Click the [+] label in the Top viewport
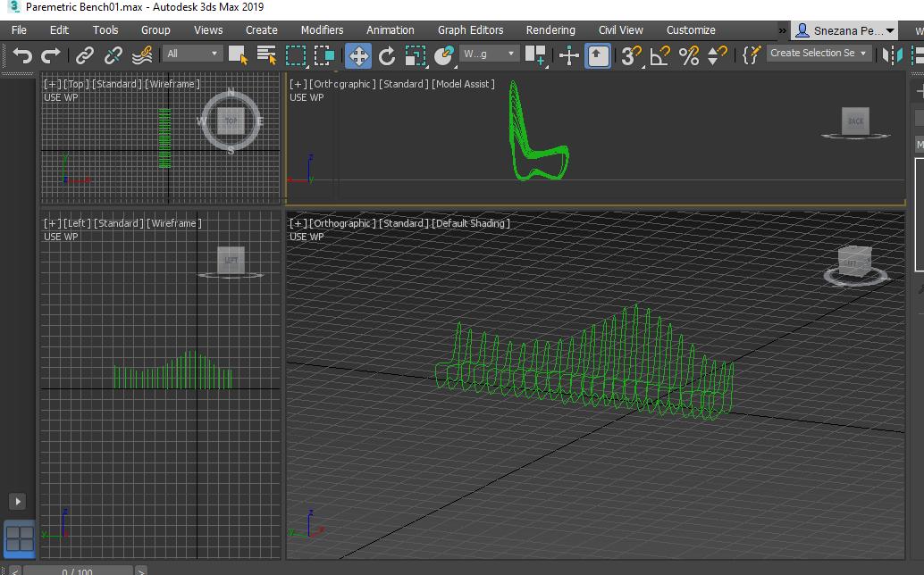 [x=53, y=84]
